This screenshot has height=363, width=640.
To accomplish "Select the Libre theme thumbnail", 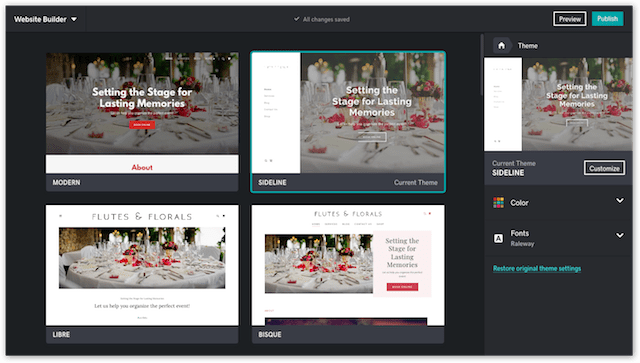I will pyautogui.click(x=142, y=265).
